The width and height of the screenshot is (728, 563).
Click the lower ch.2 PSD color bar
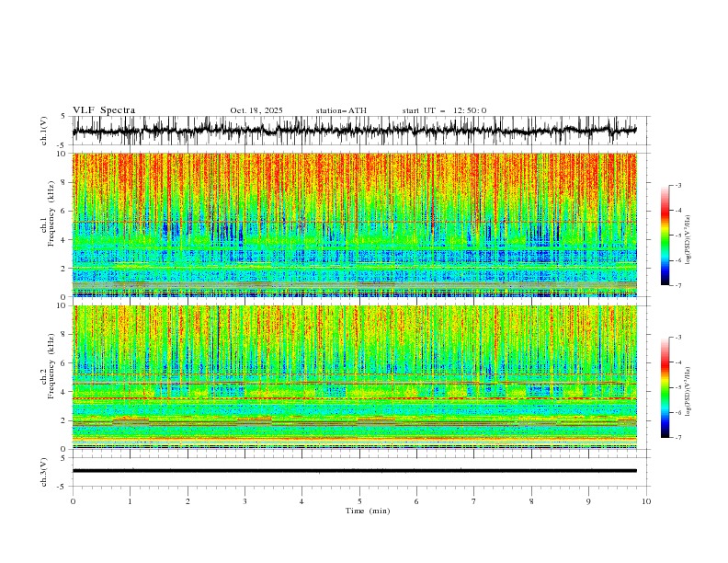coord(665,387)
